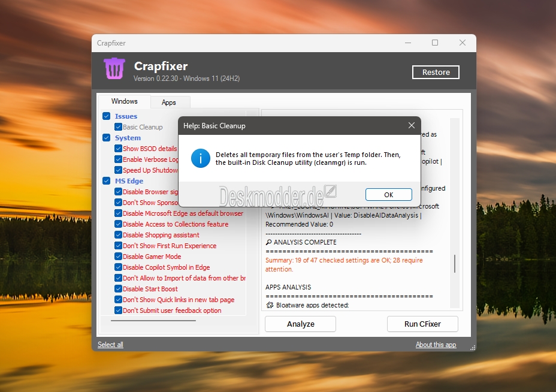Confirm the help dialog with OK
This screenshot has height=392, width=556.
tap(389, 195)
